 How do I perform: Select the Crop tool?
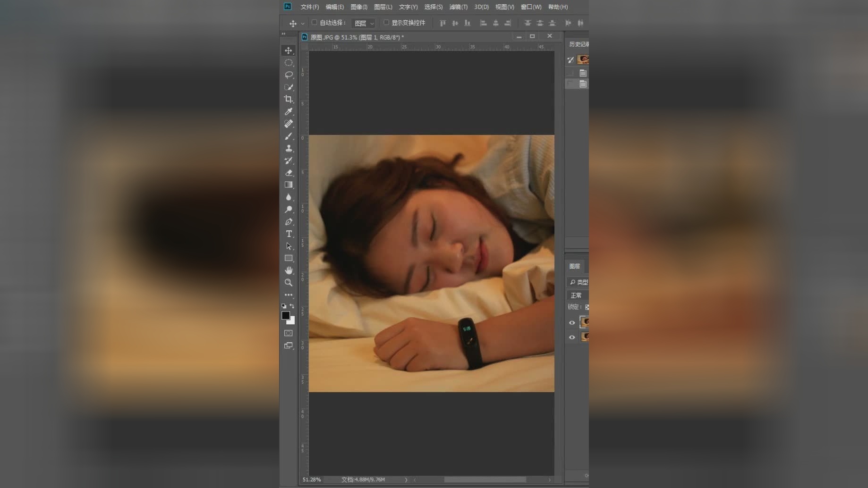click(289, 99)
